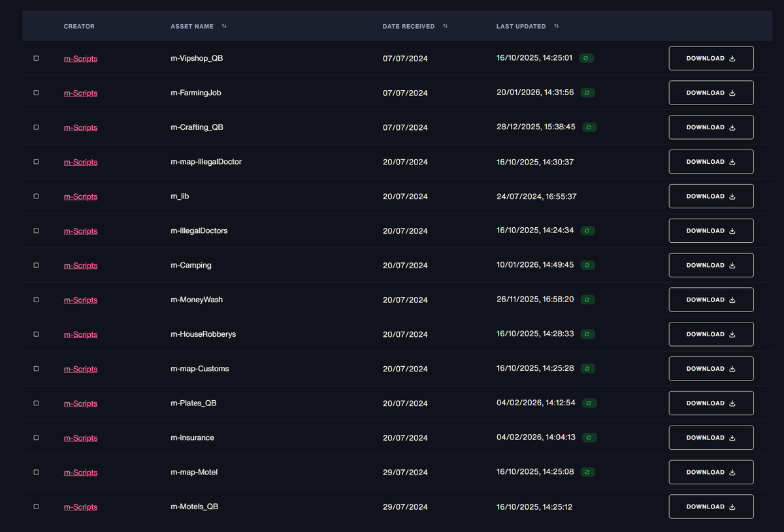The width and height of the screenshot is (784, 532).
Task: Click date received for m-Vipshop_QB row
Action: click(x=405, y=59)
